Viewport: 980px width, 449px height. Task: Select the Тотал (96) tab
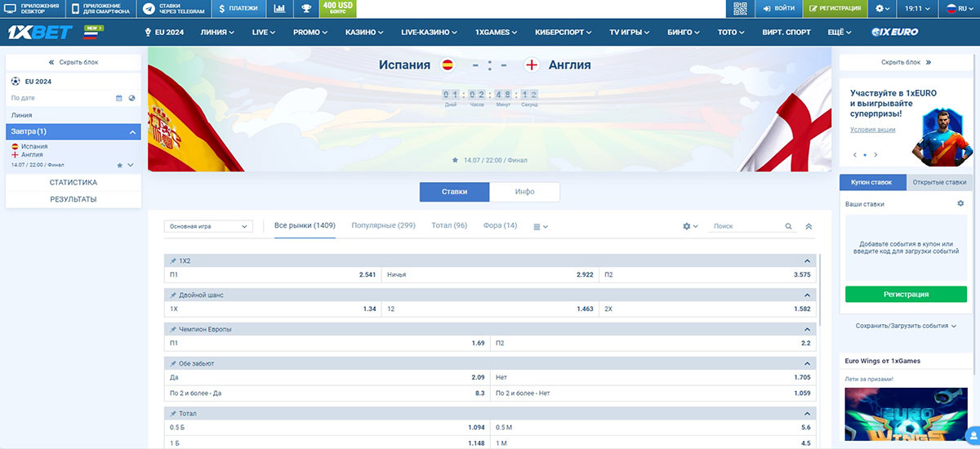pyautogui.click(x=449, y=225)
